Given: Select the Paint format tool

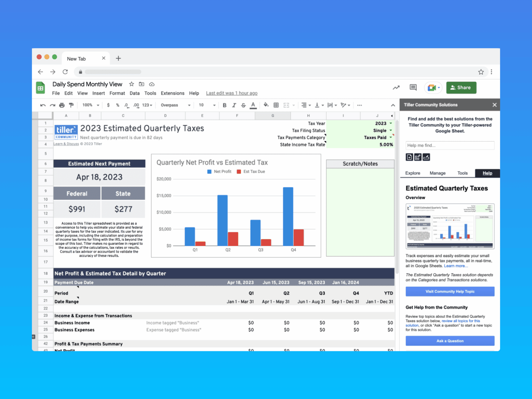Looking at the screenshot, I should [x=71, y=105].
